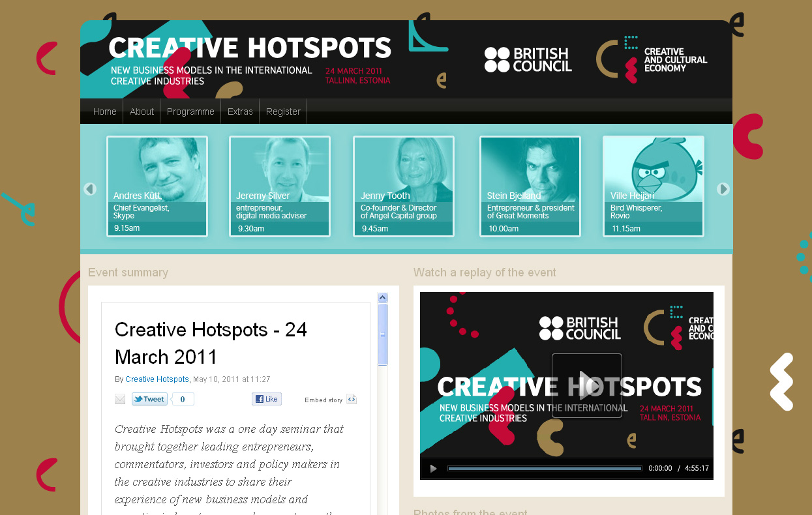
Task: Click the Tweet button
Action: coord(149,399)
